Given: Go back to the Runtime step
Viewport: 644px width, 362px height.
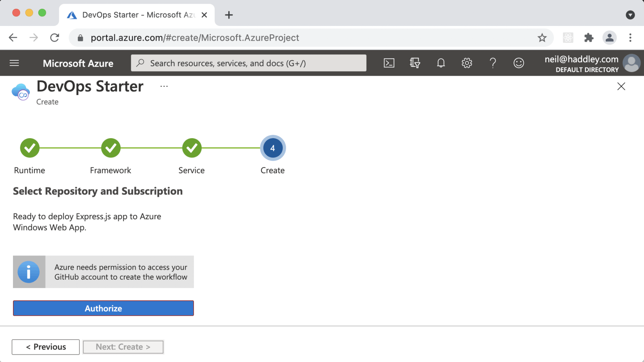Looking at the screenshot, I should pyautogui.click(x=30, y=148).
